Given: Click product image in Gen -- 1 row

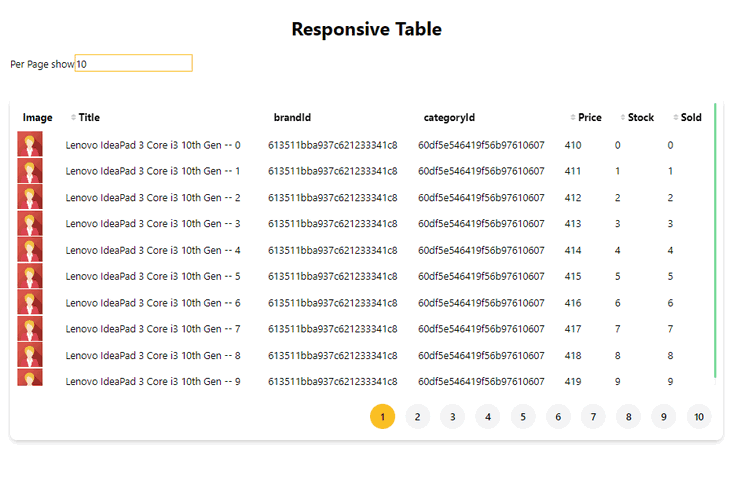Looking at the screenshot, I should point(30,170).
